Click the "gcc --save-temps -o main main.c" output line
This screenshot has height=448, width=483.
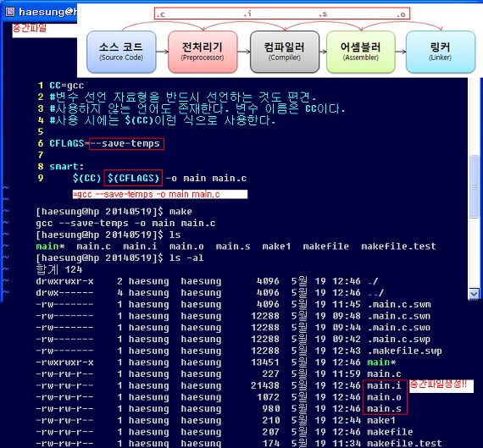[125, 224]
